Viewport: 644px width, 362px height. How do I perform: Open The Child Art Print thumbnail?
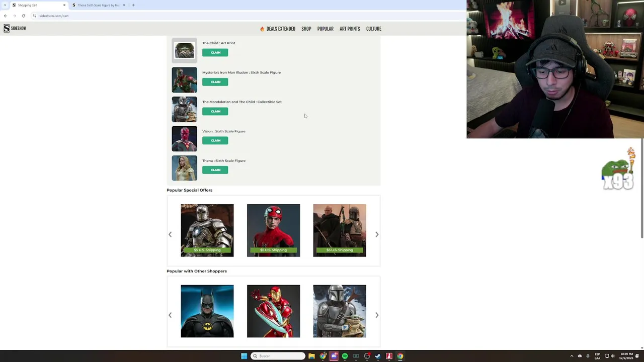pos(185,50)
